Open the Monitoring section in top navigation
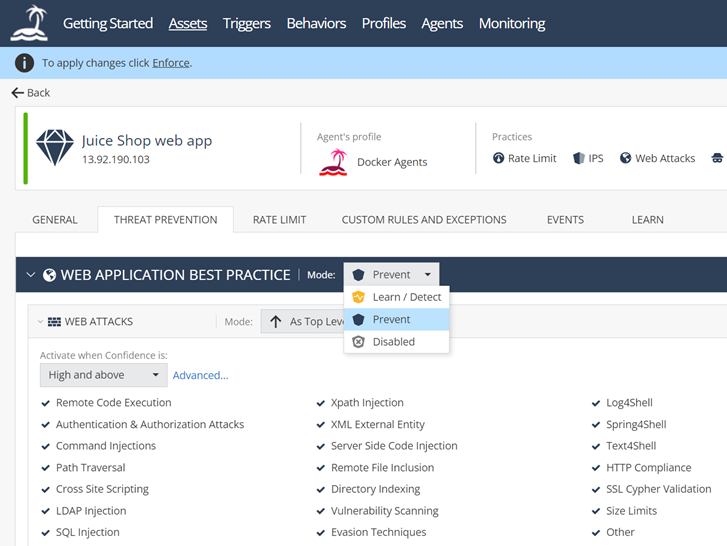This screenshot has width=727, height=546. (x=511, y=23)
